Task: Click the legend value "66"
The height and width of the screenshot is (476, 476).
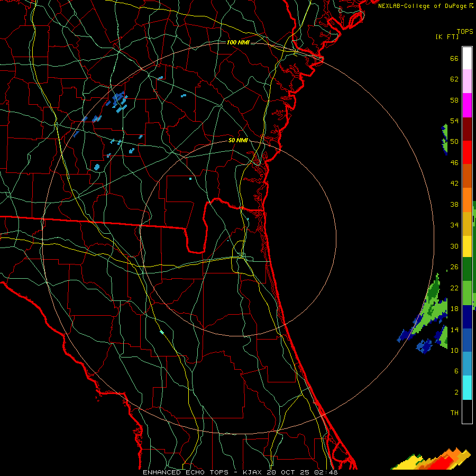Action: [454, 58]
